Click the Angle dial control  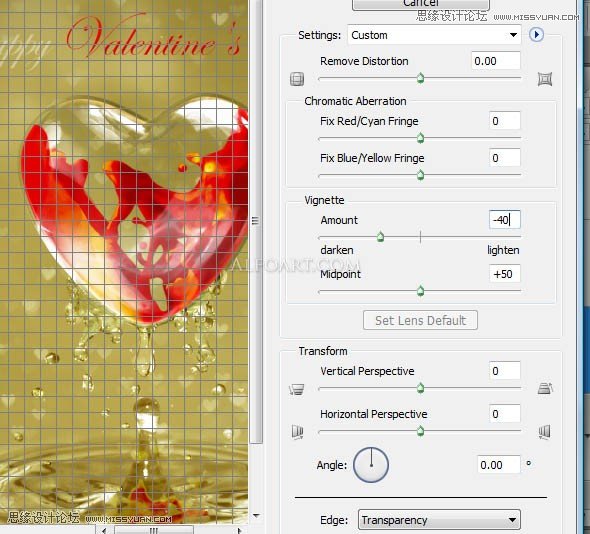[x=371, y=465]
